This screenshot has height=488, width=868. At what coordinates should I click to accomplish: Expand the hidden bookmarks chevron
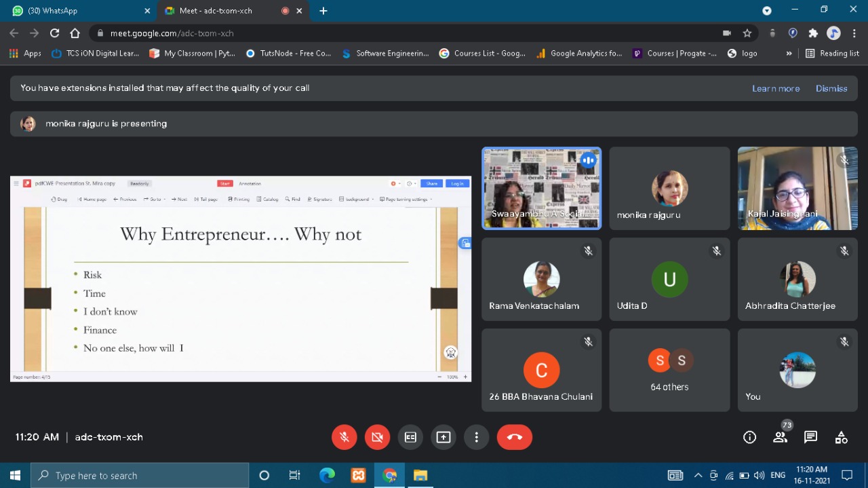coord(789,54)
